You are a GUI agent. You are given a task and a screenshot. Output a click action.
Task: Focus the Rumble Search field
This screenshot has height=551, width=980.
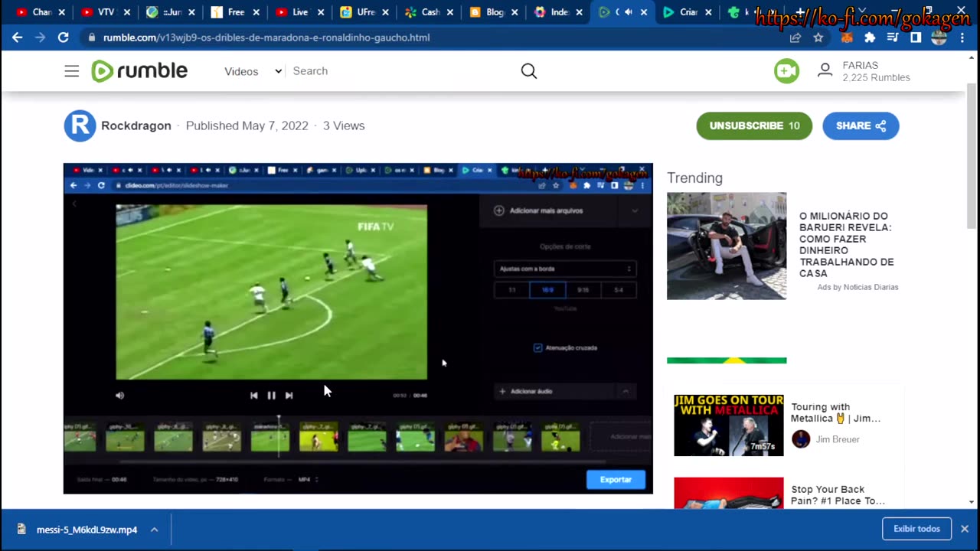click(398, 71)
